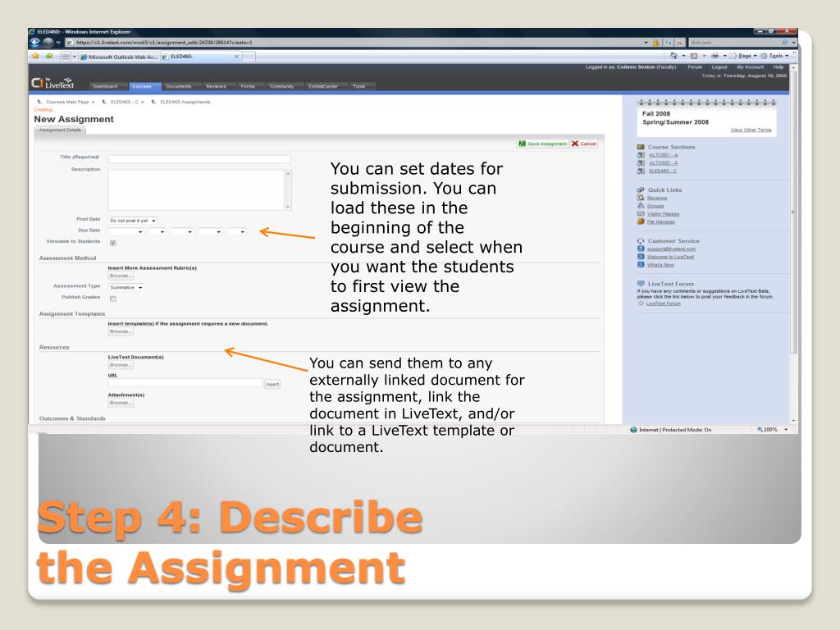Image resolution: width=840 pixels, height=630 pixels.
Task: Click the Cancel button
Action: pos(584,144)
